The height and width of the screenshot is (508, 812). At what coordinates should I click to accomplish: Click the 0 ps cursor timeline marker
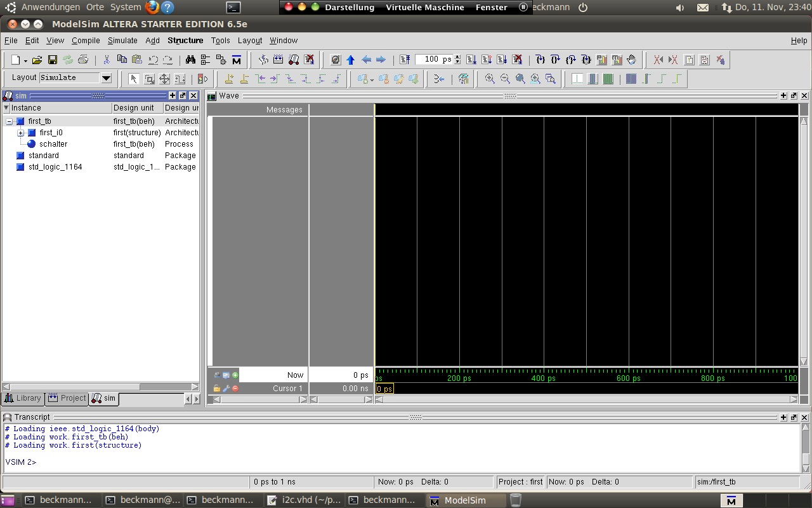(384, 389)
